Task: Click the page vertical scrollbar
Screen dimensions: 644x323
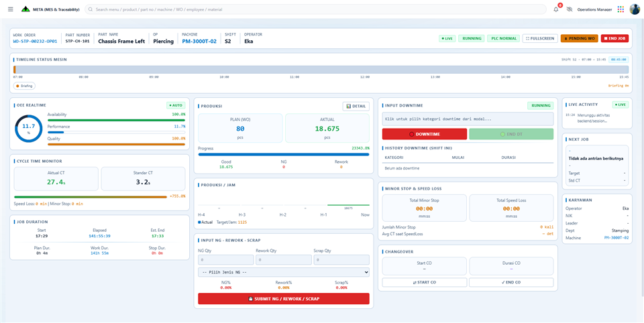Action: point(642,156)
